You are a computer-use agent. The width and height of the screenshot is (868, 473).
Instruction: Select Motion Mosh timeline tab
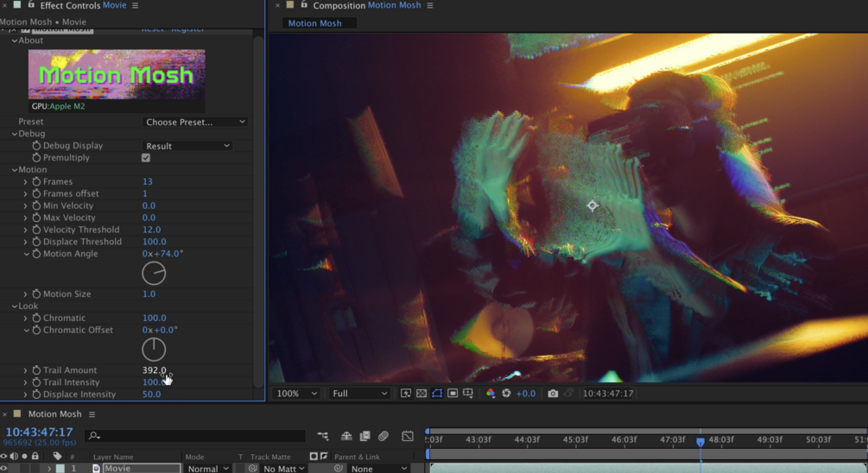tap(54, 413)
